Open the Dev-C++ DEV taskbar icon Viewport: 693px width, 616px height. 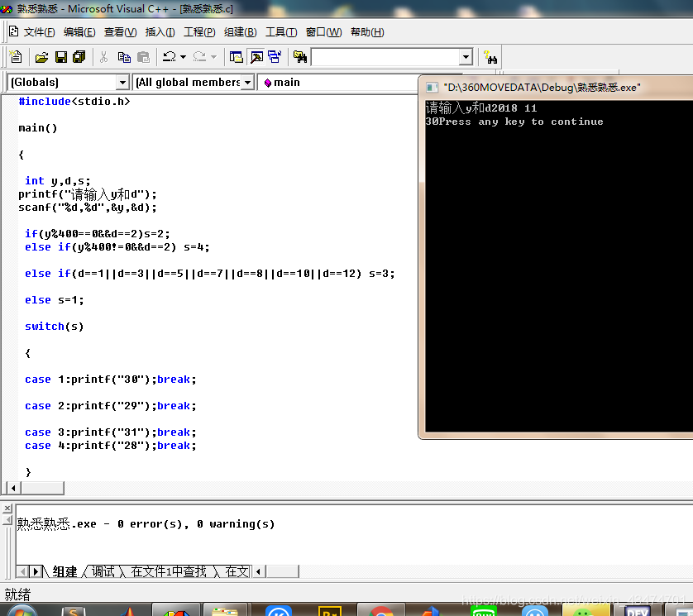tap(637, 611)
